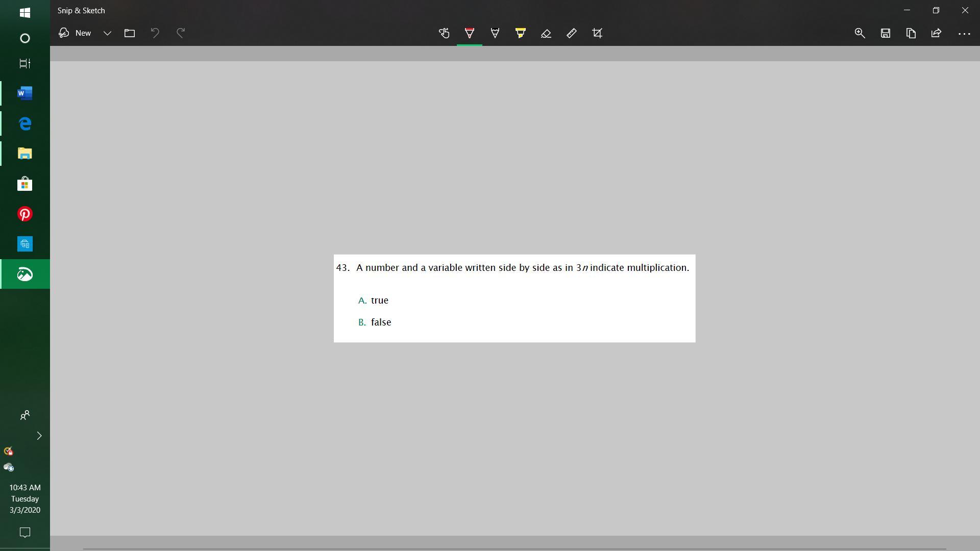Screen dimensions: 980x551
Task: Open Microsoft Word from taskbar
Action: (x=24, y=93)
